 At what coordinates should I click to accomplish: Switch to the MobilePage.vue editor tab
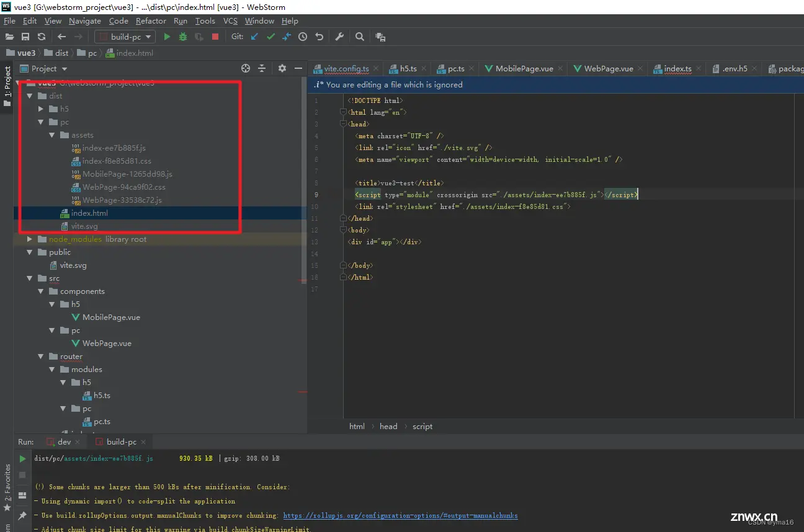pyautogui.click(x=524, y=69)
